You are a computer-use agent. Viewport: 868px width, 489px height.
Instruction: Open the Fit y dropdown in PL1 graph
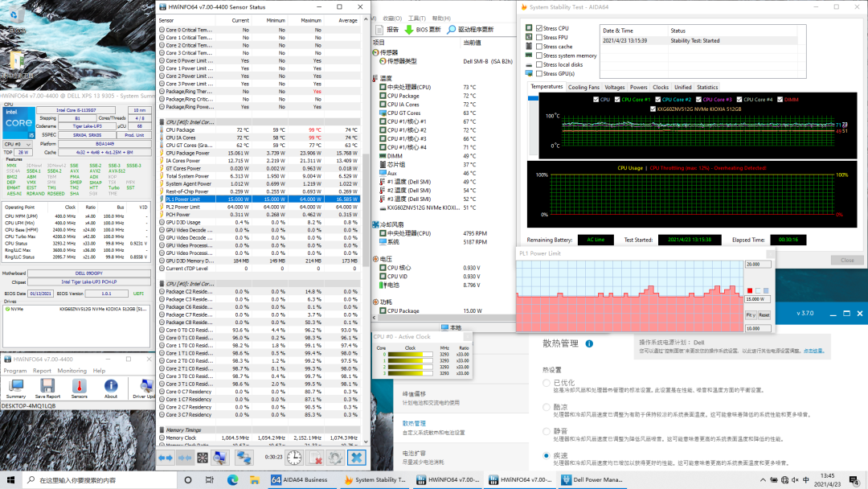click(751, 315)
